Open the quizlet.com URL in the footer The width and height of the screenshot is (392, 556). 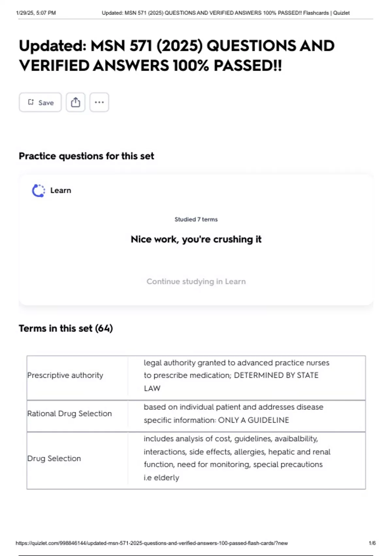(152, 543)
